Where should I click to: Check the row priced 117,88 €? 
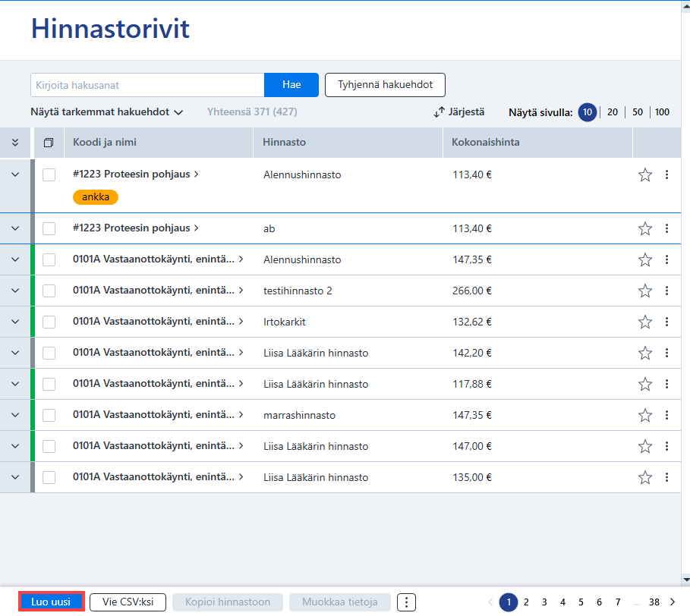49,384
